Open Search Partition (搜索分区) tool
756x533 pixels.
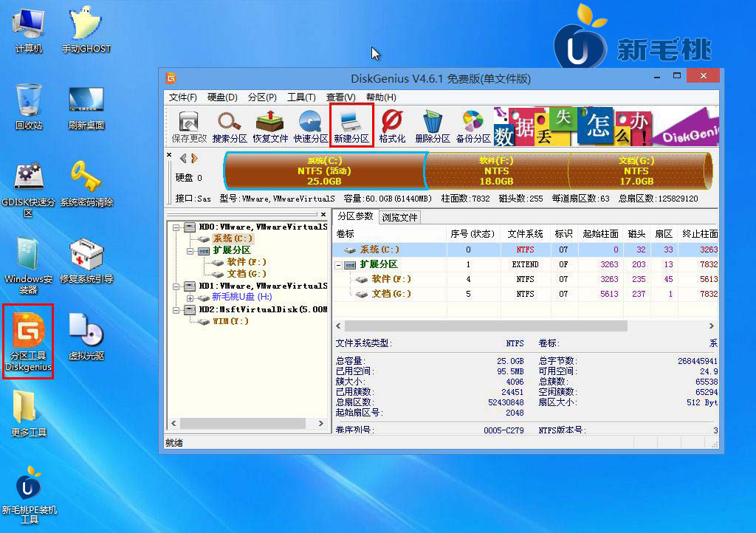tap(230, 127)
